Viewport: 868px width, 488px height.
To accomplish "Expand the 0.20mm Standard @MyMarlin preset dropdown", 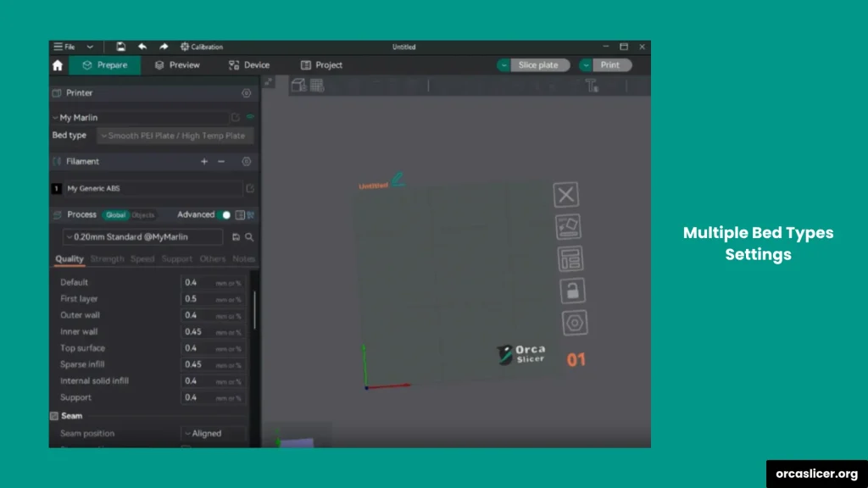I will 142,237.
